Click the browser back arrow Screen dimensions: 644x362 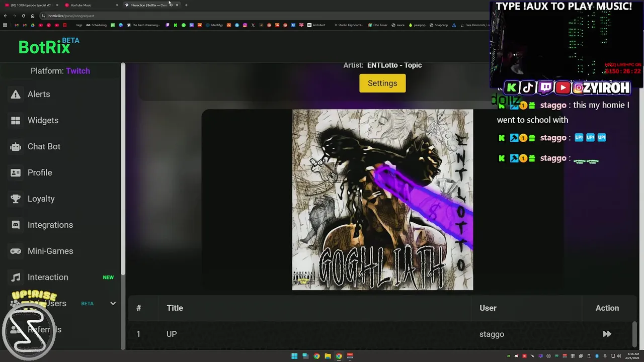click(6, 16)
